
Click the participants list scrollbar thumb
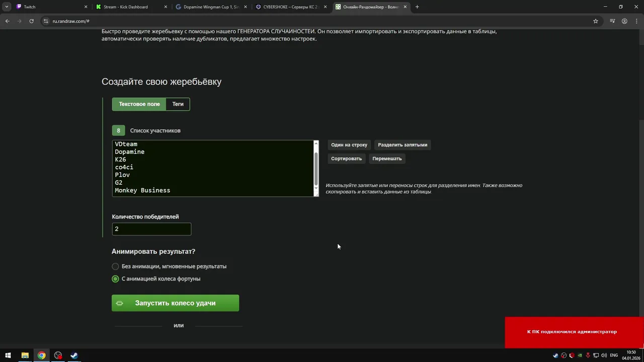(x=316, y=168)
